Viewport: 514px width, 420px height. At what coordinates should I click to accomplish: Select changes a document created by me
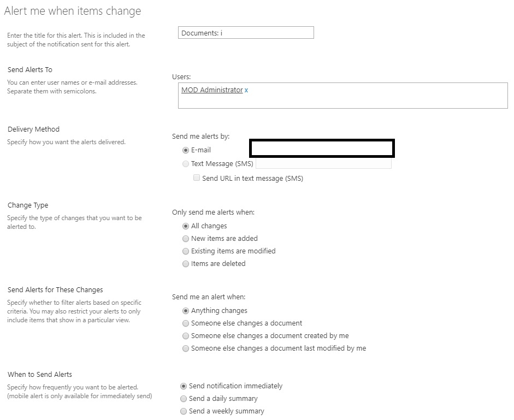[x=186, y=336]
